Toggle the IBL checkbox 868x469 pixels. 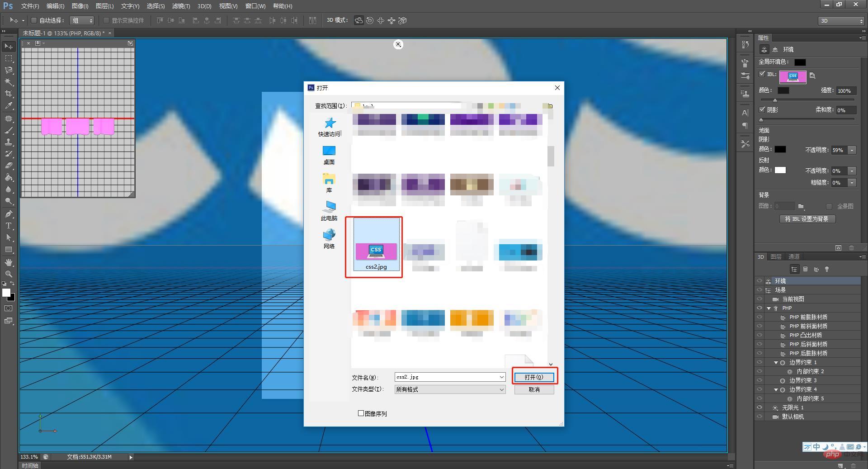[762, 74]
